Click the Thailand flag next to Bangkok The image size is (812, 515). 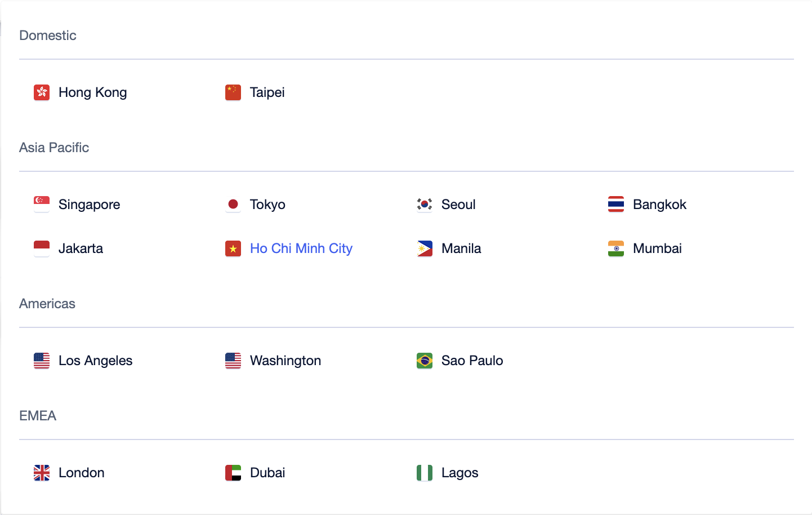click(616, 205)
